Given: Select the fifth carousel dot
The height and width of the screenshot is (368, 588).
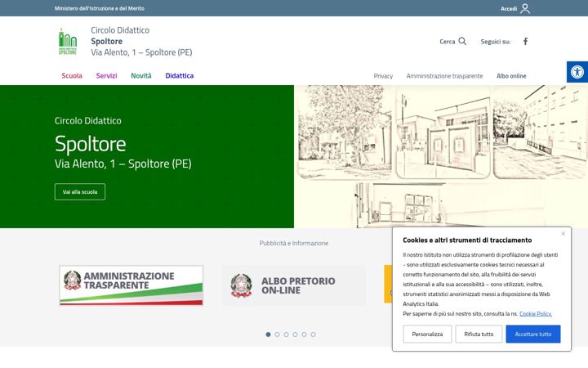Looking at the screenshot, I should point(304,334).
